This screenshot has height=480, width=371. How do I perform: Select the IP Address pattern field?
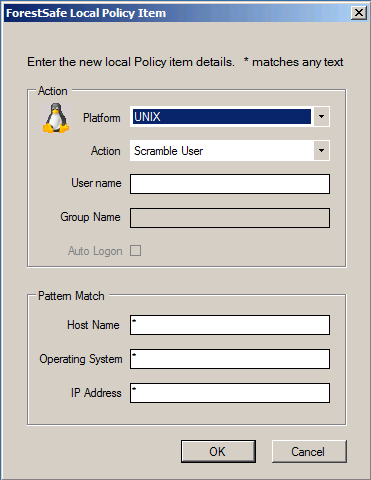pos(230,393)
